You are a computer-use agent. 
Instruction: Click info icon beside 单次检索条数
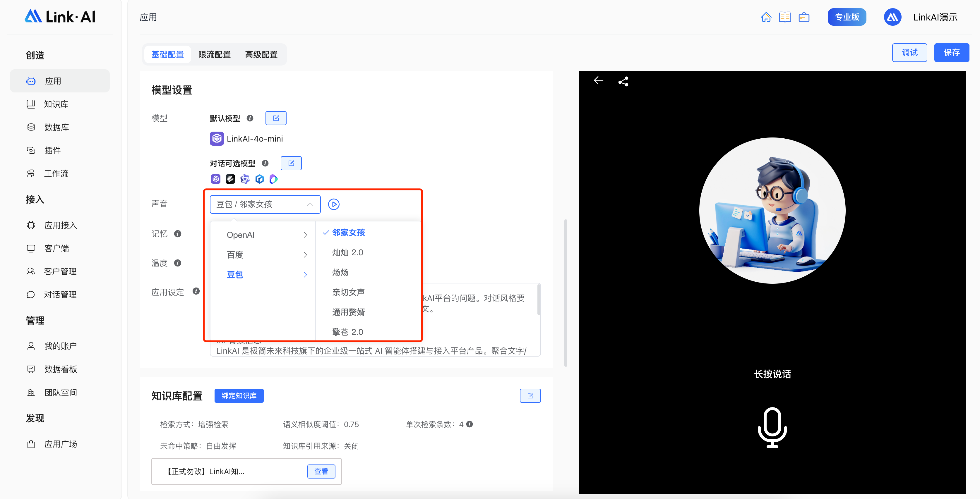pos(470,424)
